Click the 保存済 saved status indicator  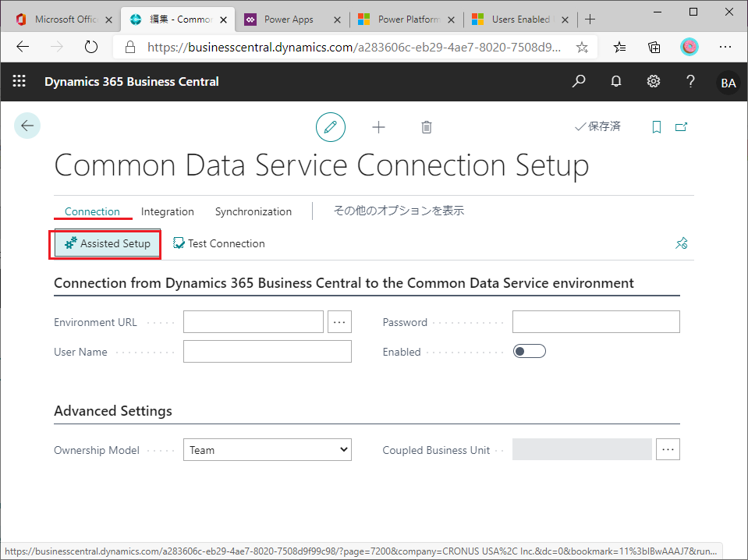(597, 126)
